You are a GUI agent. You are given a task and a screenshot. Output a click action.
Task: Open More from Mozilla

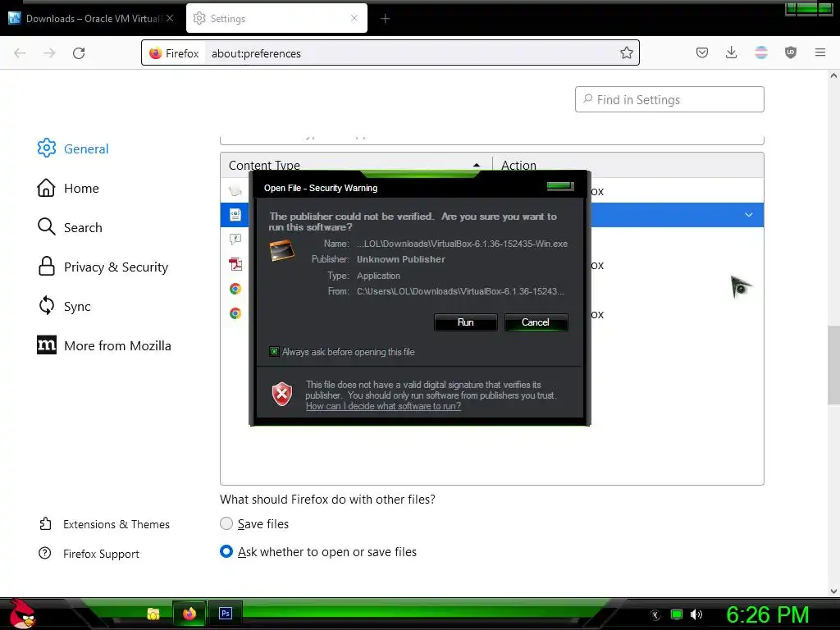[x=104, y=345]
